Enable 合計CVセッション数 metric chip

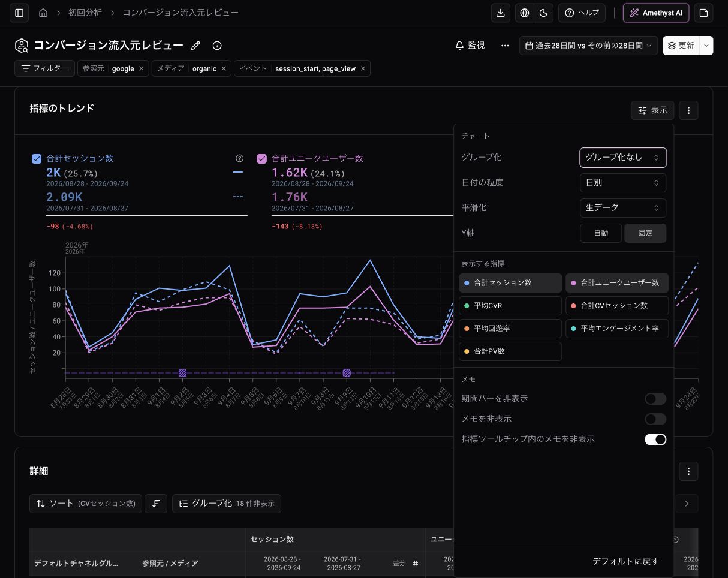617,306
